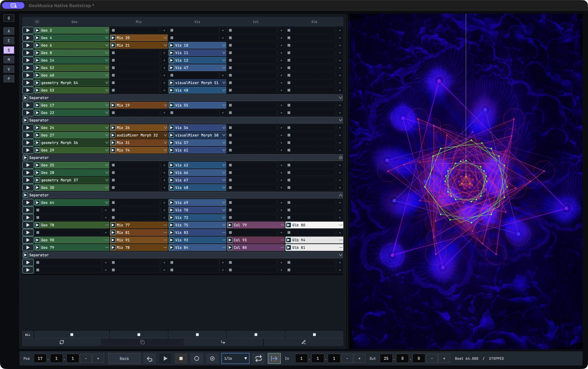Remove Col 93 clip using minus icon
Screen dimensions: 588x369
282,240
